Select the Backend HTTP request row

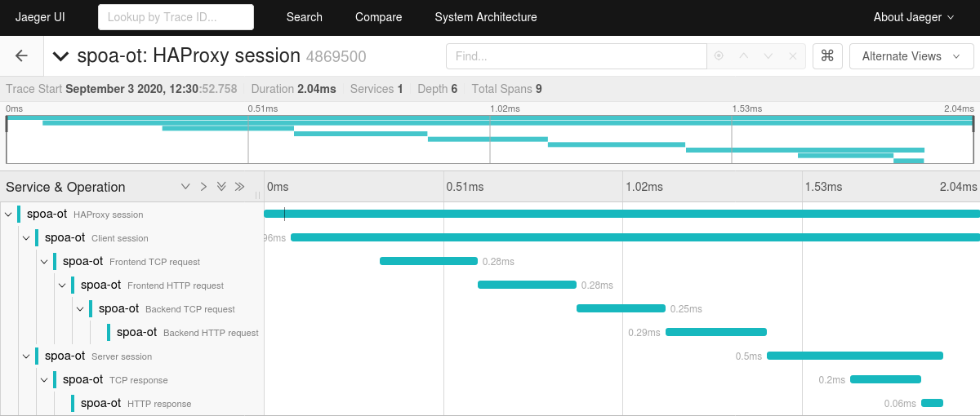pos(187,333)
